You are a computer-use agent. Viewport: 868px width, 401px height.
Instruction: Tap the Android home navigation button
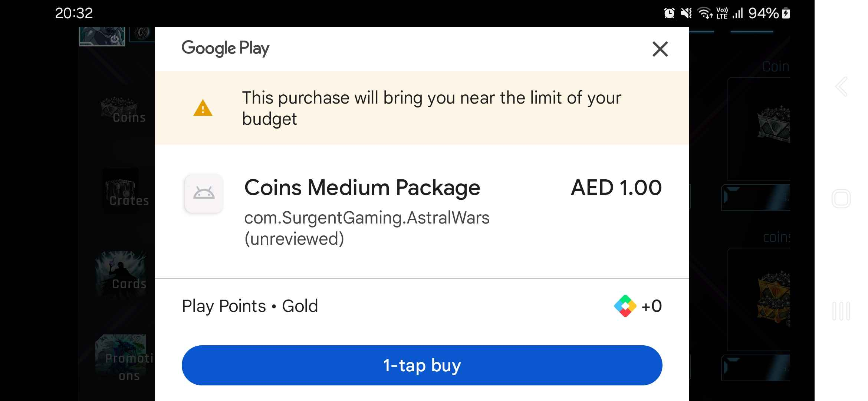[x=841, y=199]
